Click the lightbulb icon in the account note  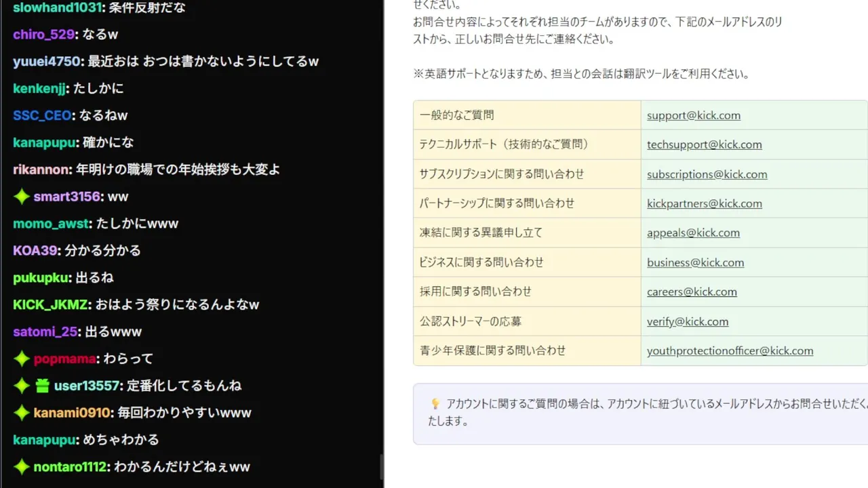click(435, 404)
